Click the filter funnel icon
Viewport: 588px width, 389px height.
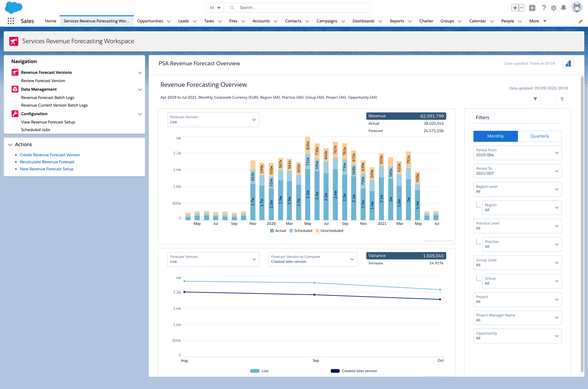[x=535, y=99]
